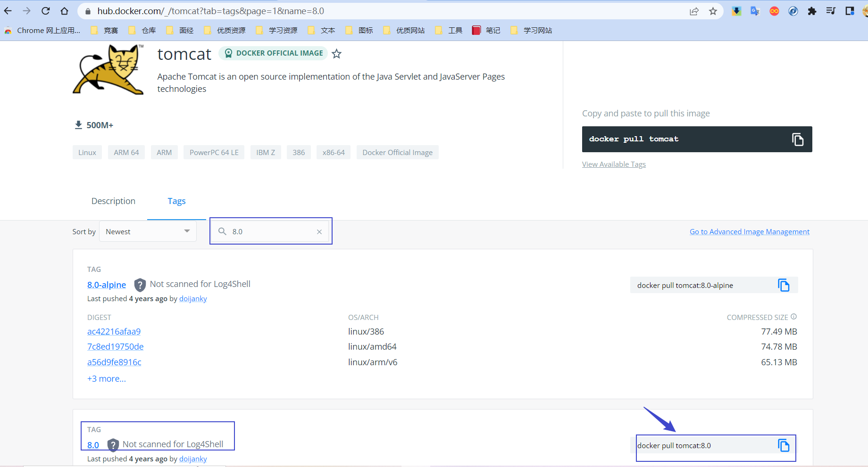Open View Available Tags link
Viewport: 868px width, 467px height.
point(614,164)
